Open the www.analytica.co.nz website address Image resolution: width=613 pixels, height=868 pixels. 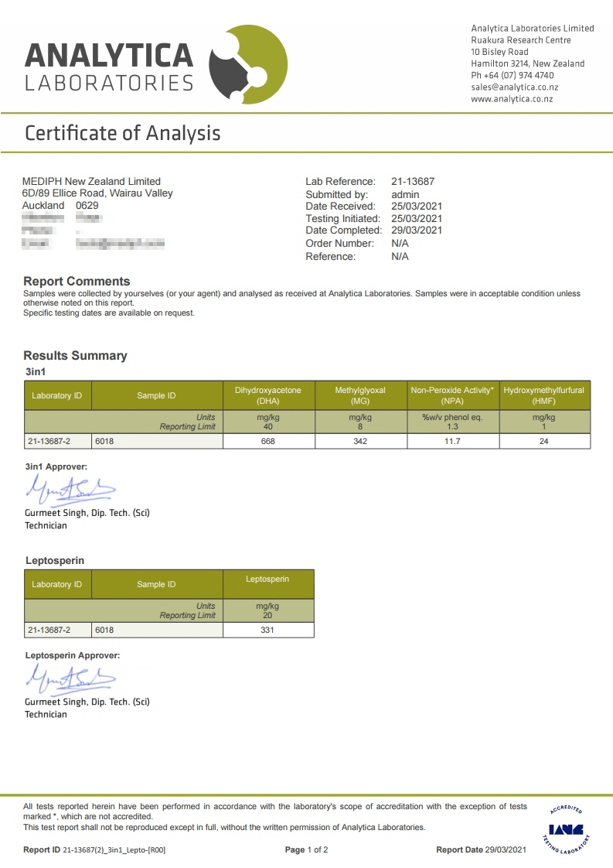click(x=512, y=99)
